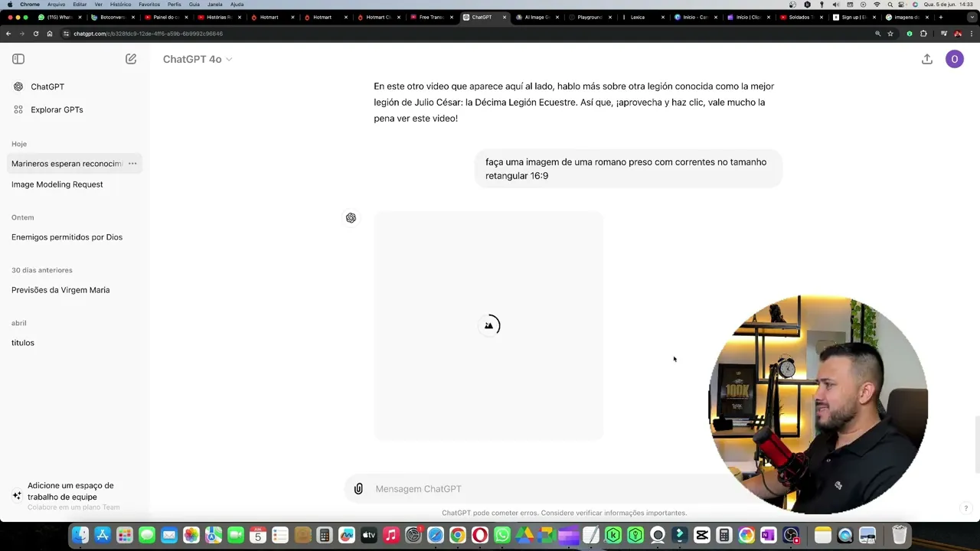Switch to the 'Soldados' browser tab
This screenshot has width=980, height=551.
(x=801, y=17)
